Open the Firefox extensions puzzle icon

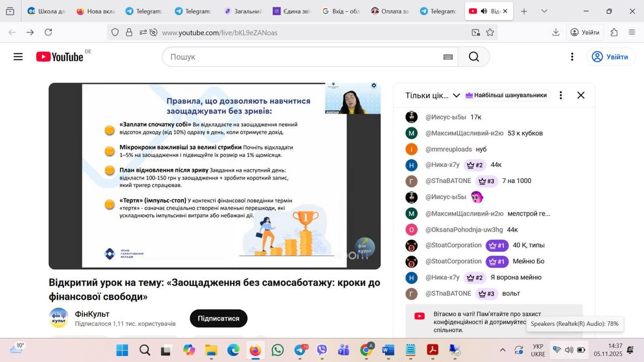[614, 32]
